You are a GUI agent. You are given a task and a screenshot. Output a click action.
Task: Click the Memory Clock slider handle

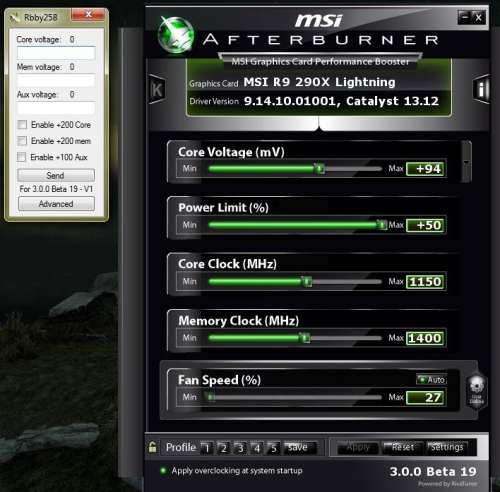click(x=305, y=338)
